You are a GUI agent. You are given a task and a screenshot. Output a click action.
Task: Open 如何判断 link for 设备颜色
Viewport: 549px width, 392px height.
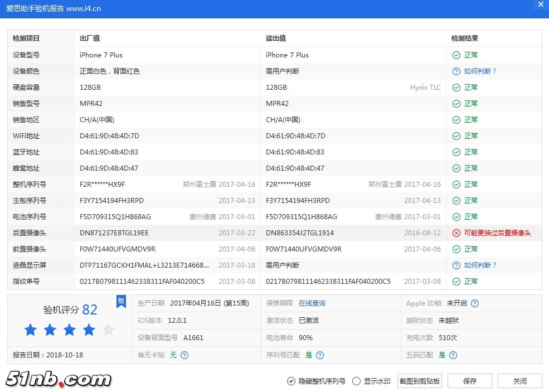point(480,71)
